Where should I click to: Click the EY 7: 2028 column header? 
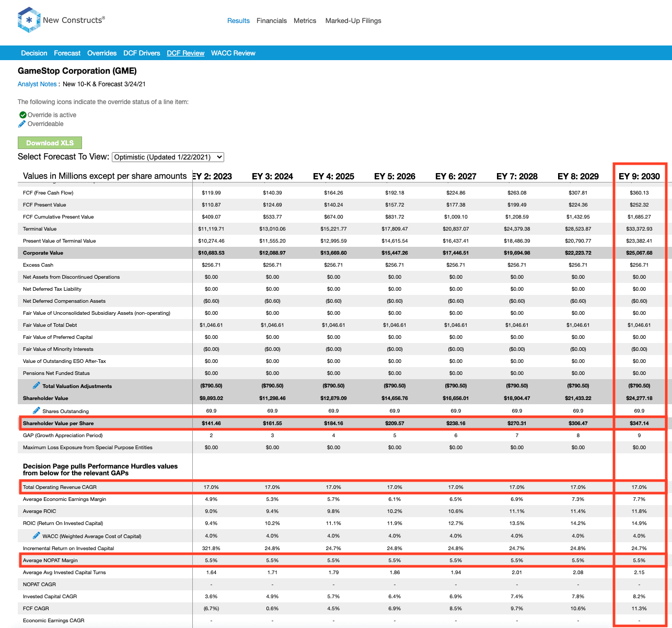tap(517, 176)
